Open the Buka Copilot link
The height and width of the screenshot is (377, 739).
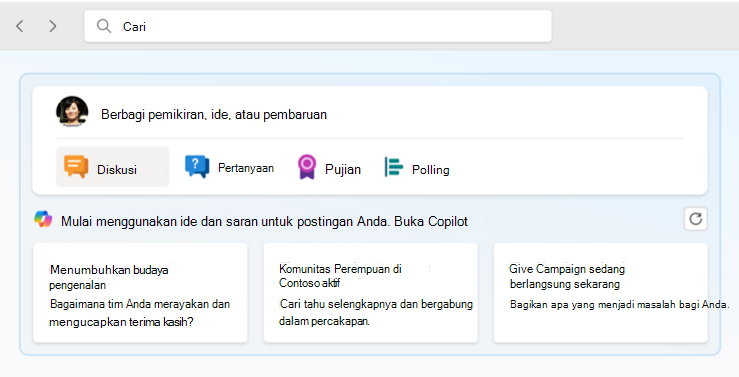431,221
